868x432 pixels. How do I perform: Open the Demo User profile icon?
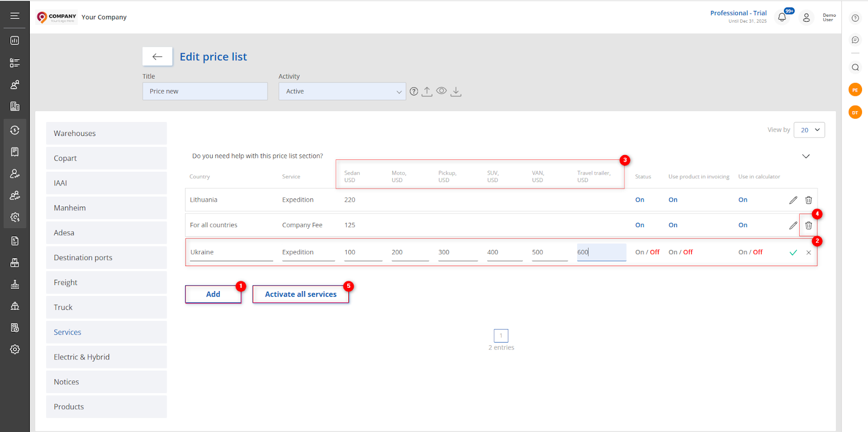(x=807, y=17)
